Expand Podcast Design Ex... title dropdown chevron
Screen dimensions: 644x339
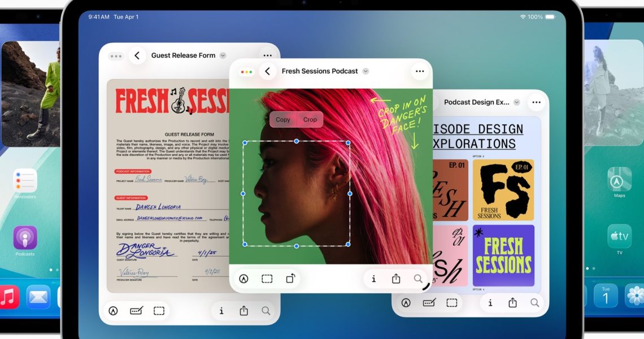coord(517,102)
